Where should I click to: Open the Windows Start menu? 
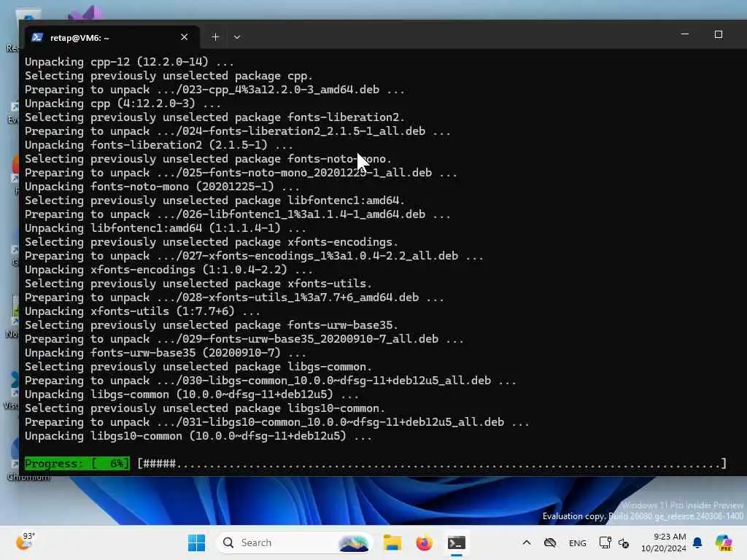pos(196,542)
